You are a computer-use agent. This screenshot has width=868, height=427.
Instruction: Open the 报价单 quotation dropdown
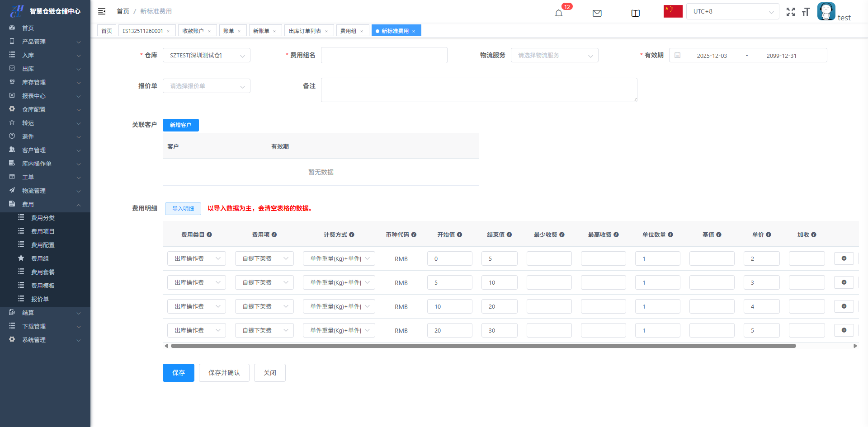coord(206,86)
